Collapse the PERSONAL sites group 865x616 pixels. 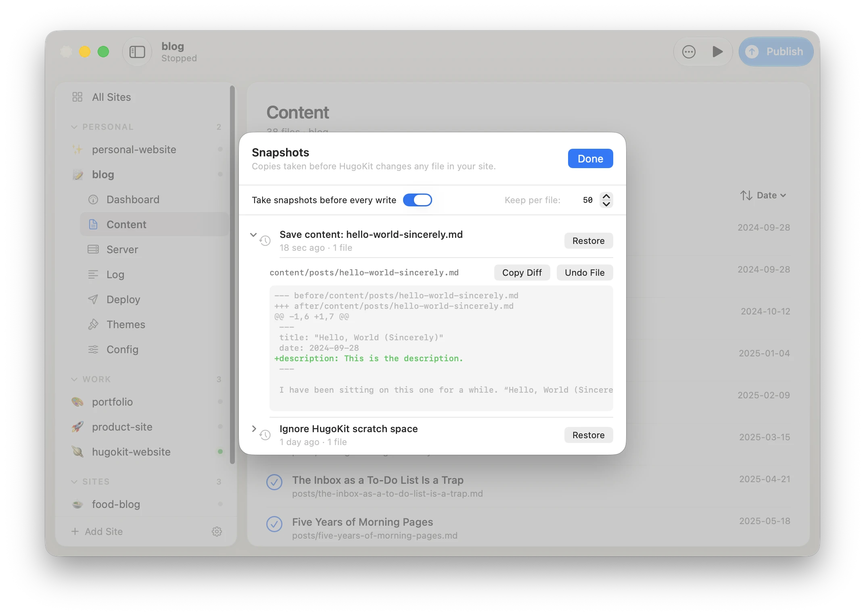(x=74, y=127)
